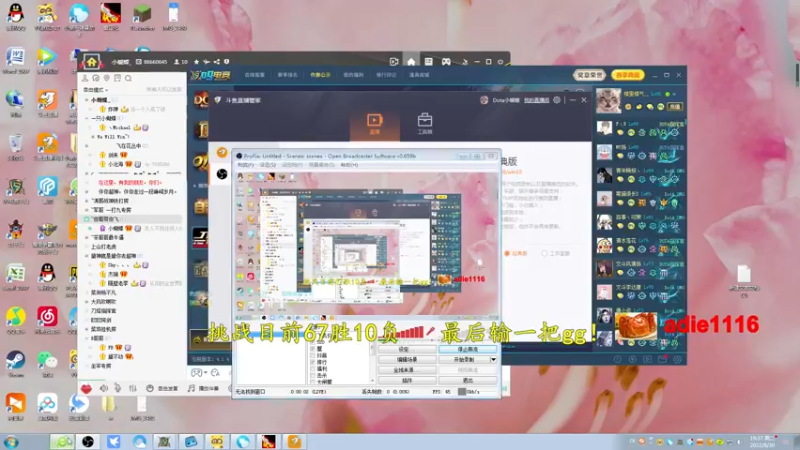The image size is (800, 450).
Task: Toggle the 福利 source checkbox in OBS
Action: tap(313, 368)
